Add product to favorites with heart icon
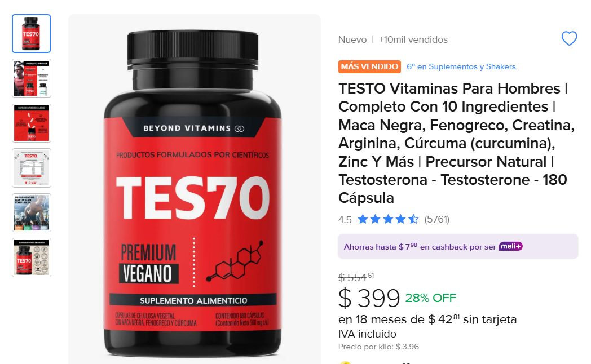Viewport: 591px width, 364px height. tap(569, 38)
